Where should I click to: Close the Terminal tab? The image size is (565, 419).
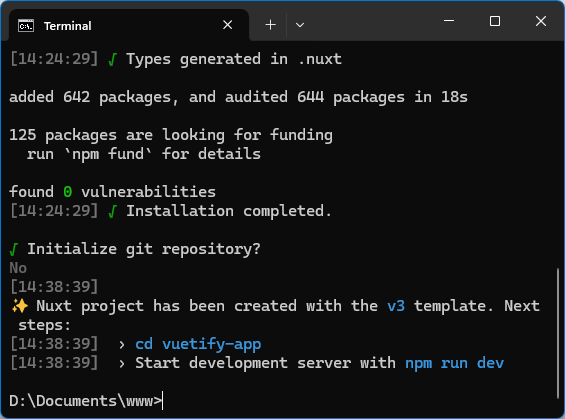click(x=227, y=25)
